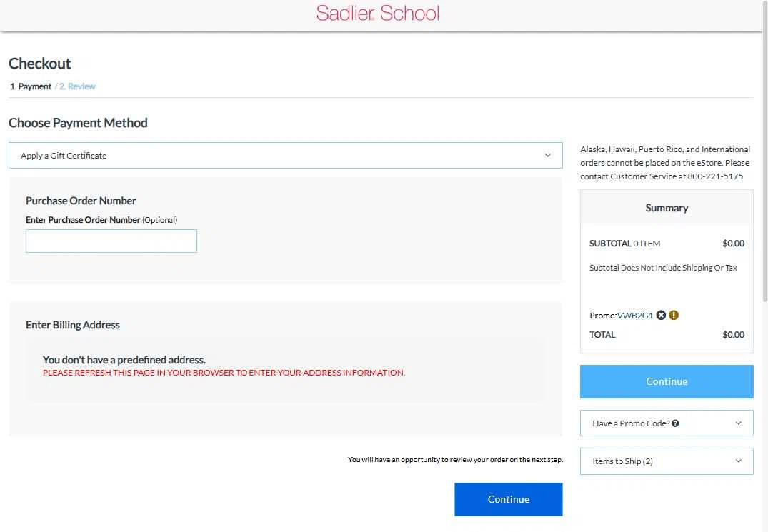Click the TOTAL $0.00 amount

tap(733, 335)
